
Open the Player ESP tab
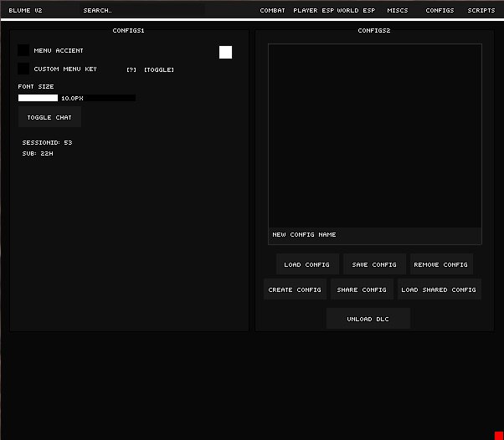(313, 11)
